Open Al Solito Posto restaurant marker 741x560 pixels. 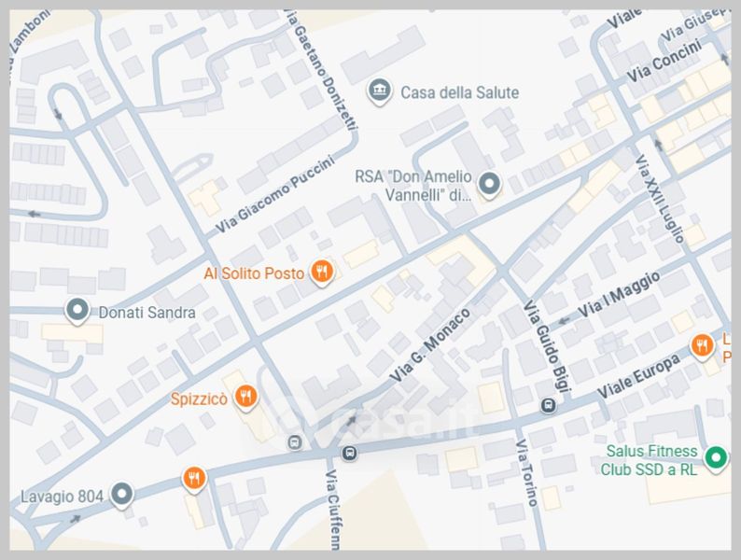[322, 273]
